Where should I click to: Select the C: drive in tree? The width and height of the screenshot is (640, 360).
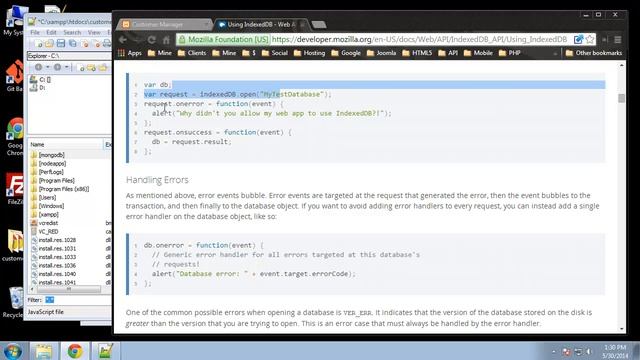point(40,80)
